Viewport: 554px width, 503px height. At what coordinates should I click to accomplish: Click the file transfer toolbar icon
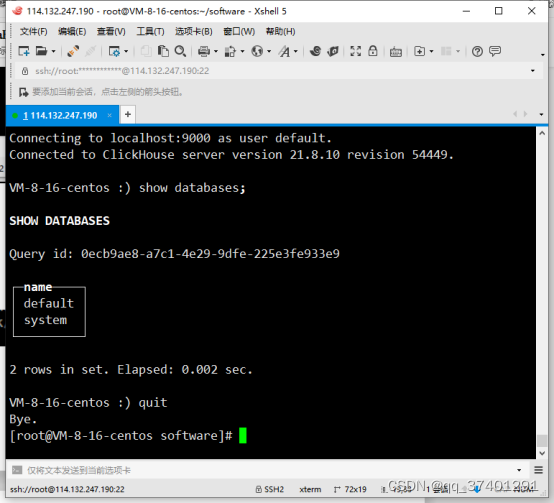pyautogui.click(x=230, y=51)
